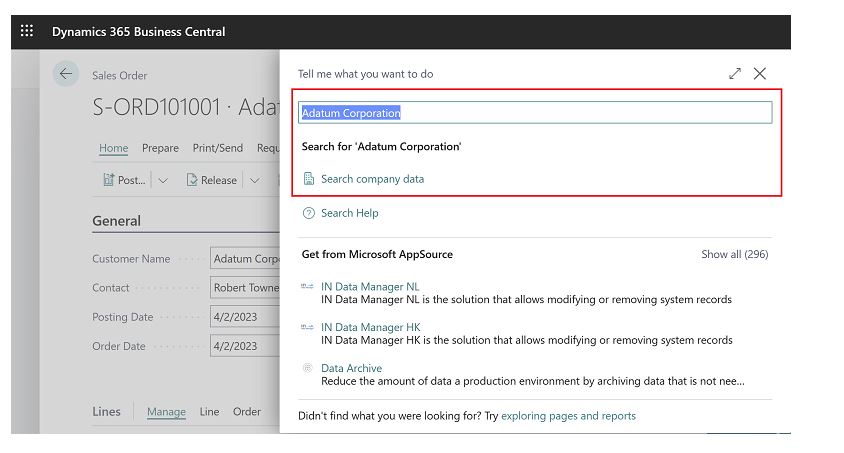844x453 pixels.
Task: Select the Home tab
Action: click(x=113, y=148)
